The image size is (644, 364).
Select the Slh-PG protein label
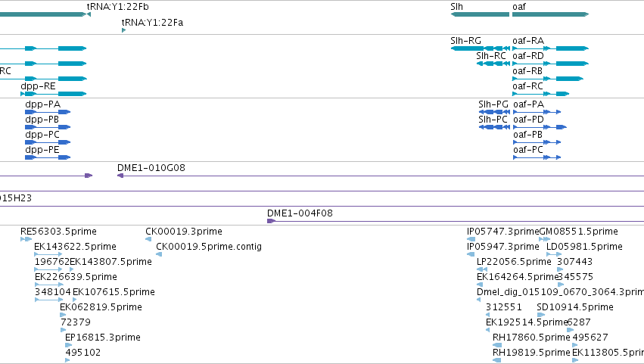[x=493, y=104]
